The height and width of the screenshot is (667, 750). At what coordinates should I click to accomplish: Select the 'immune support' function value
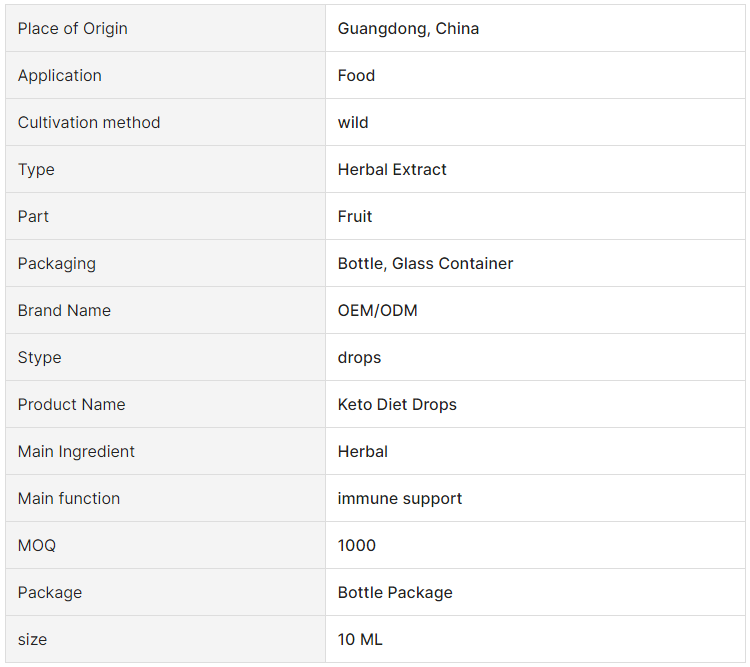400,499
